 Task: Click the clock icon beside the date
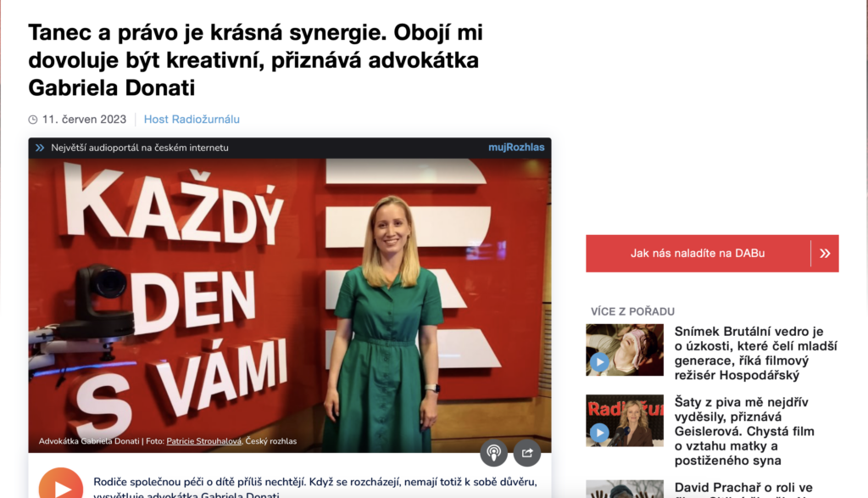click(33, 120)
